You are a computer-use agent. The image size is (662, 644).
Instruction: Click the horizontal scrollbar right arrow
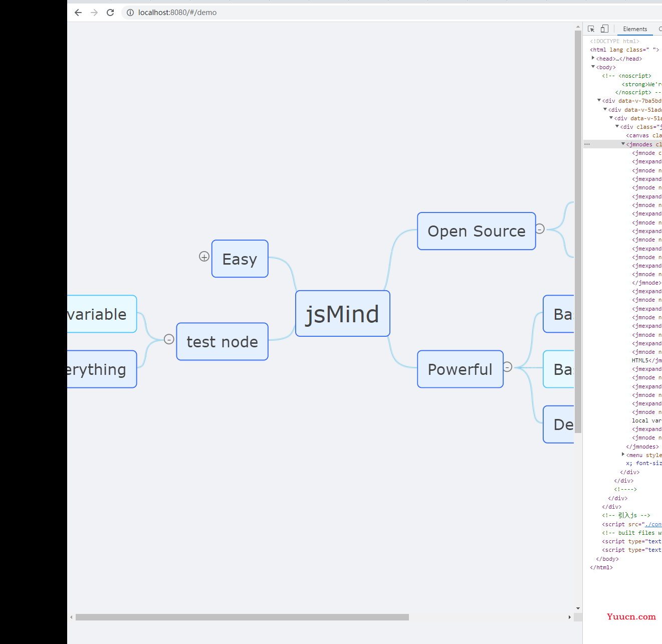click(570, 617)
